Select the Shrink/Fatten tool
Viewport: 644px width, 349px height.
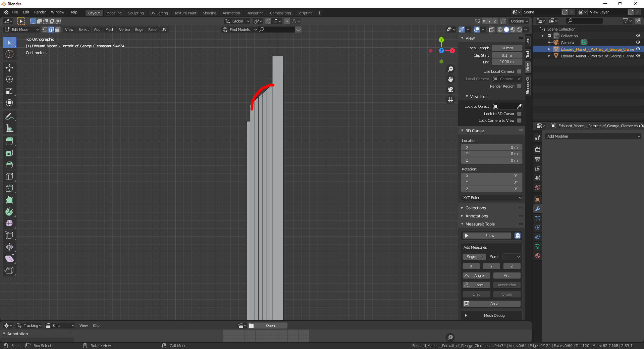[9, 247]
